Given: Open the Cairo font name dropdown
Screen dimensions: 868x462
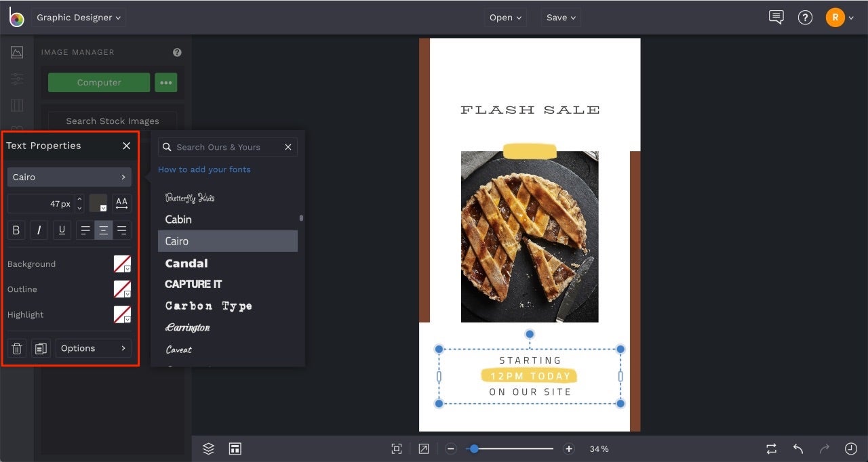Looking at the screenshot, I should point(68,177).
